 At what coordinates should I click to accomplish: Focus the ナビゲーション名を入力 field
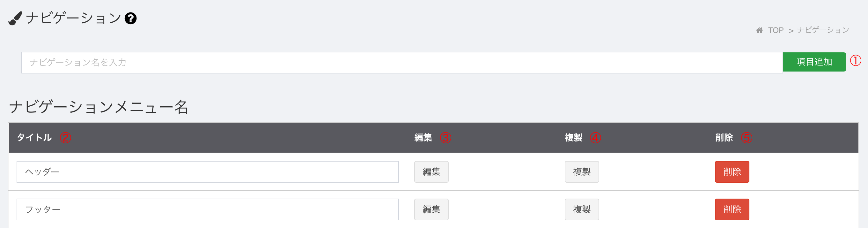click(x=402, y=62)
